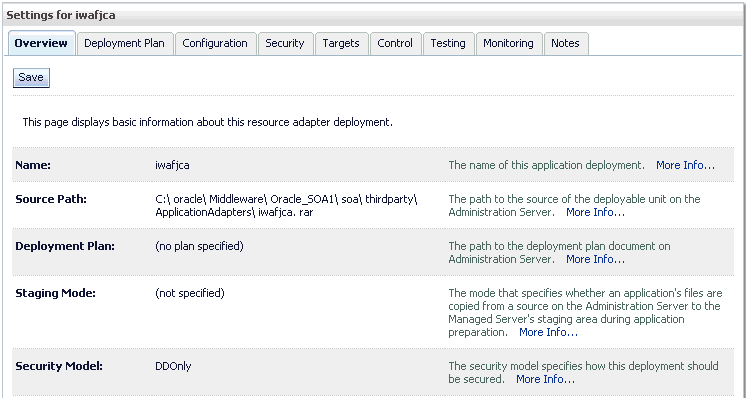746x398 pixels.
Task: Open More Info link for Source Path
Action: [595, 212]
